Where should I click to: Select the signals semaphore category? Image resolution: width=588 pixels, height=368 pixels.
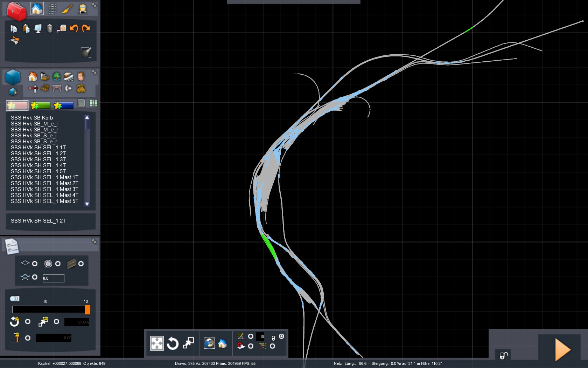click(33, 88)
